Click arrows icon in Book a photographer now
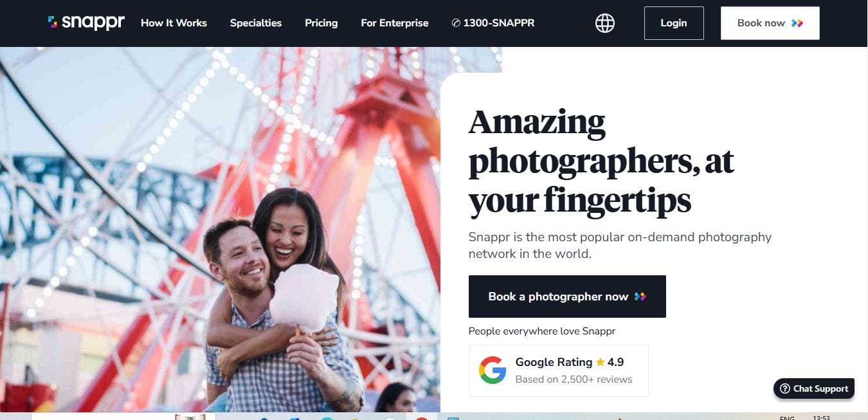Viewport: 868px width, 420px height. 640,297
